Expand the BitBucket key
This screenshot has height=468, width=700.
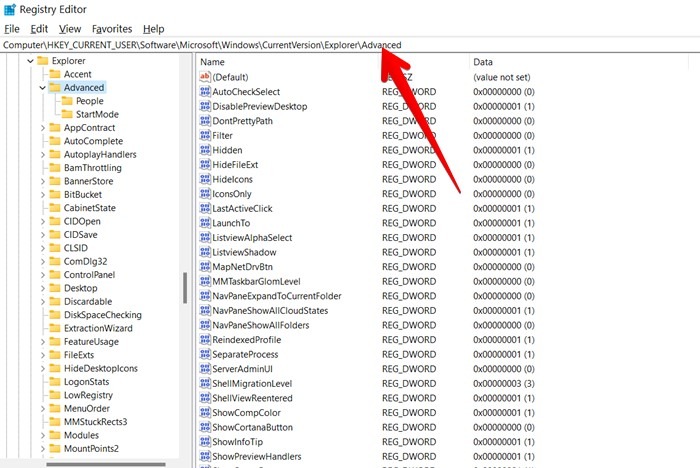pos(43,195)
